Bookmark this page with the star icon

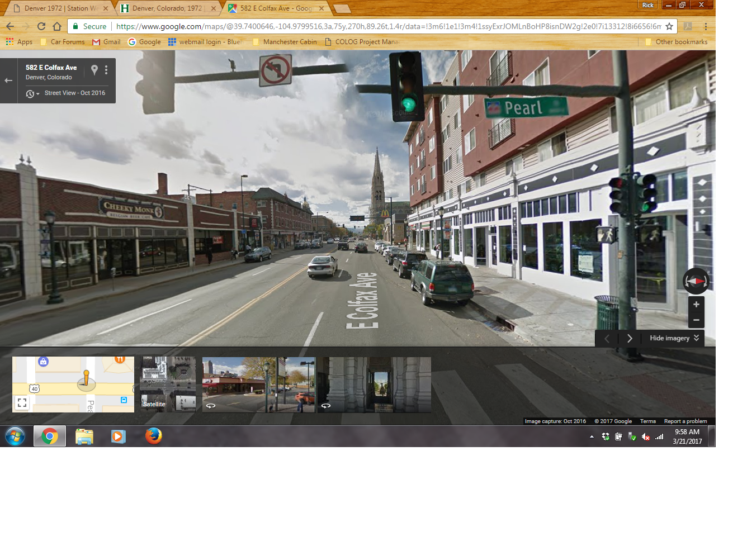click(x=669, y=26)
